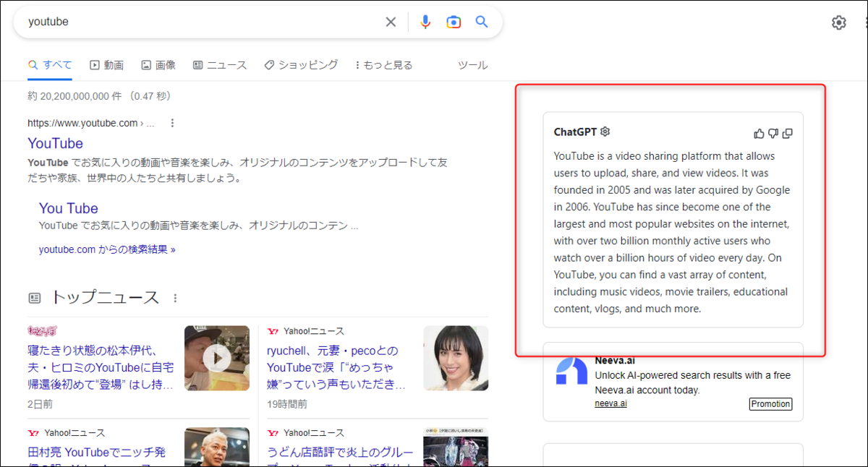
Task: Click the 19時間前 timestamp
Action: coord(287,404)
